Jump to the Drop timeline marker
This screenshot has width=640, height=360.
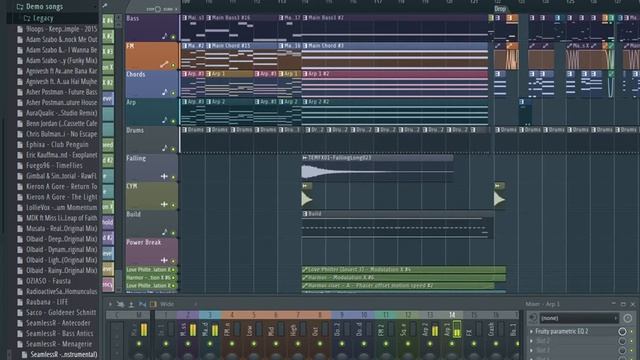pyautogui.click(x=500, y=9)
